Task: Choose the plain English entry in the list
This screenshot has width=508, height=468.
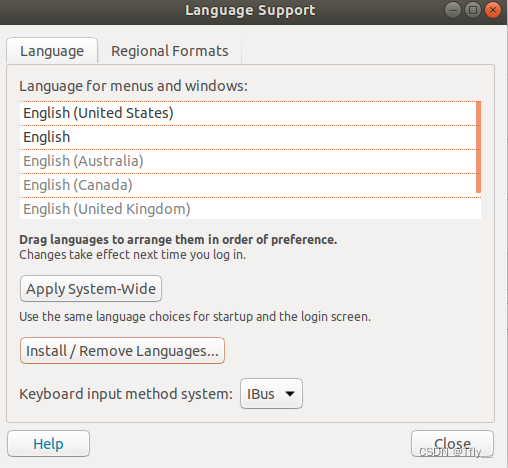Action: click(248, 137)
